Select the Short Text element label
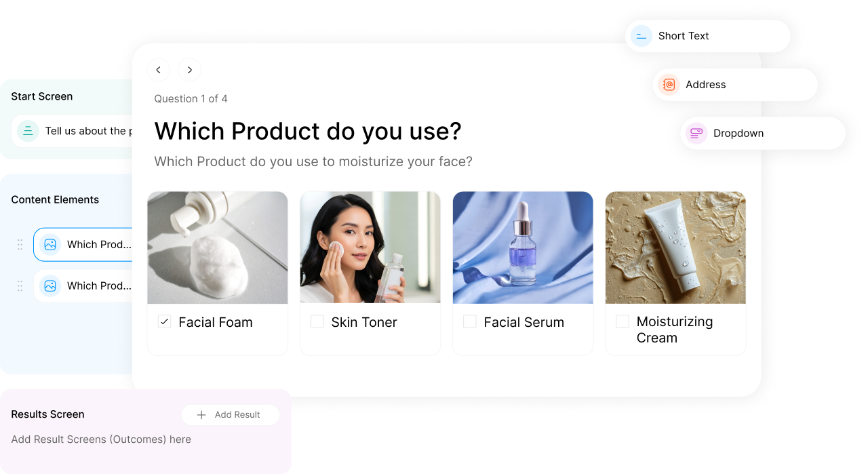The height and width of the screenshot is (474, 868). (x=684, y=36)
